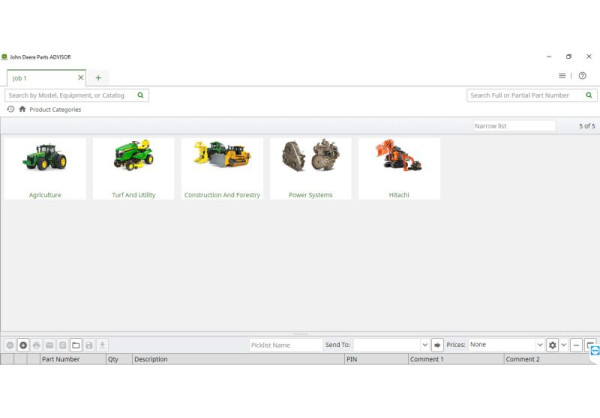
Task: Click the Picklist Name input field
Action: [284, 345]
